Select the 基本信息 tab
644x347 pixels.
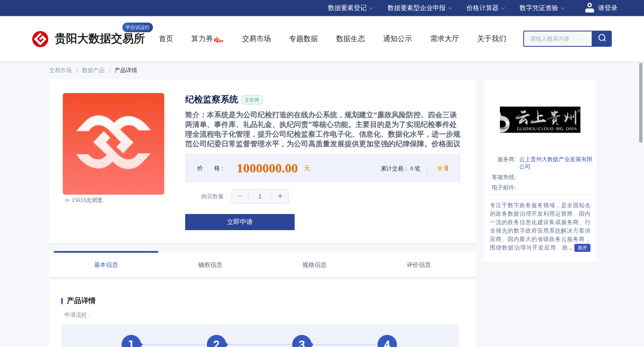[x=106, y=265]
